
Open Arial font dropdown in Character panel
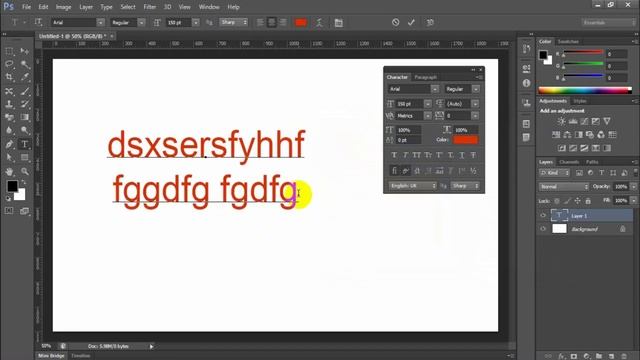(435, 89)
